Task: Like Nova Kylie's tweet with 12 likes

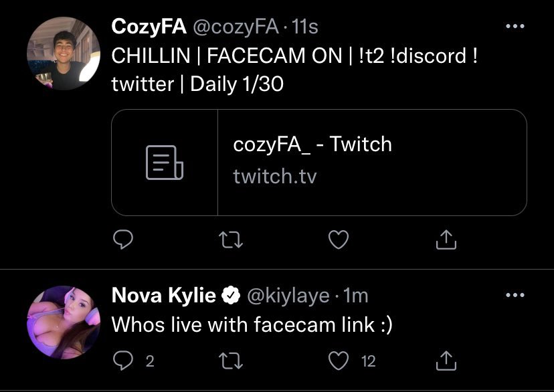Action: click(x=339, y=361)
